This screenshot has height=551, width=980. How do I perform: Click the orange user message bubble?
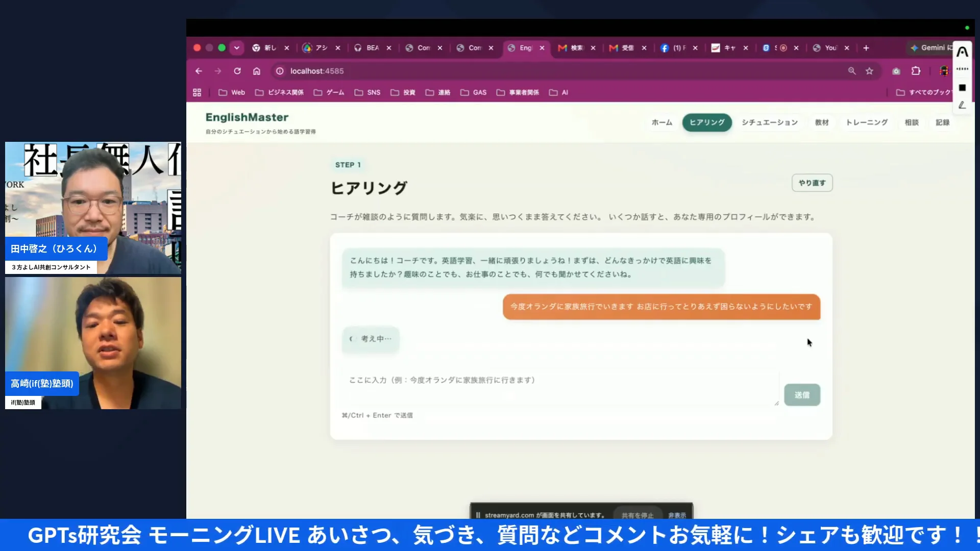661,307
